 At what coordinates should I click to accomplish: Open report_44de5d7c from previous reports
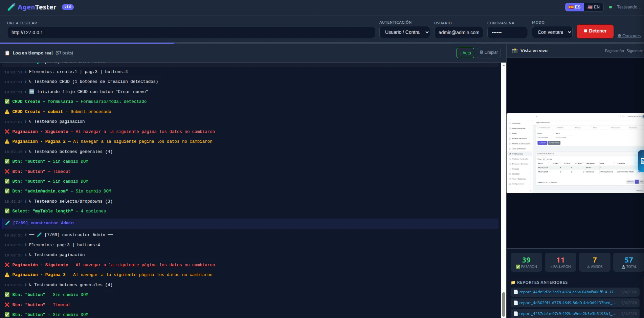567,292
